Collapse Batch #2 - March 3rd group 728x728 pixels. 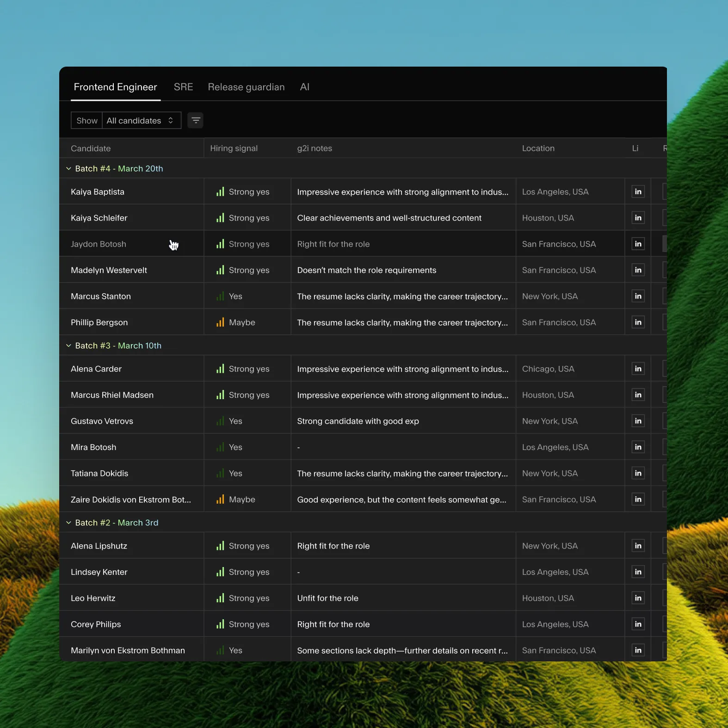(x=68, y=523)
